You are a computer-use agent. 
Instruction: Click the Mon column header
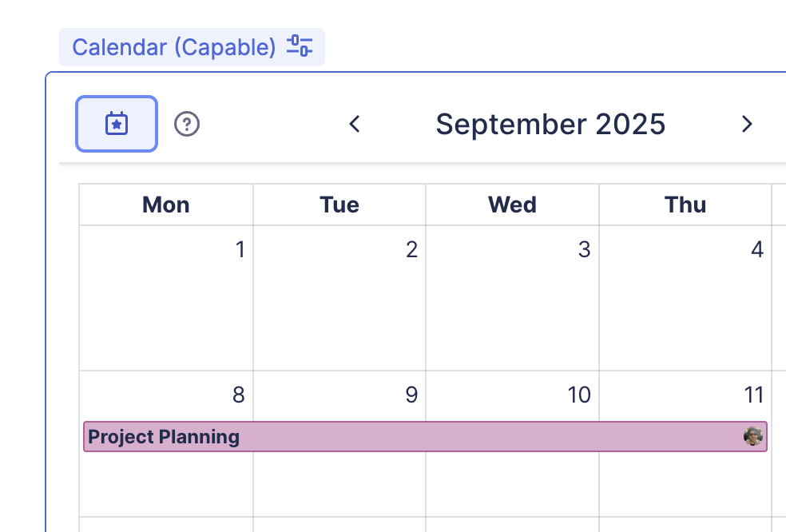pyautogui.click(x=165, y=204)
